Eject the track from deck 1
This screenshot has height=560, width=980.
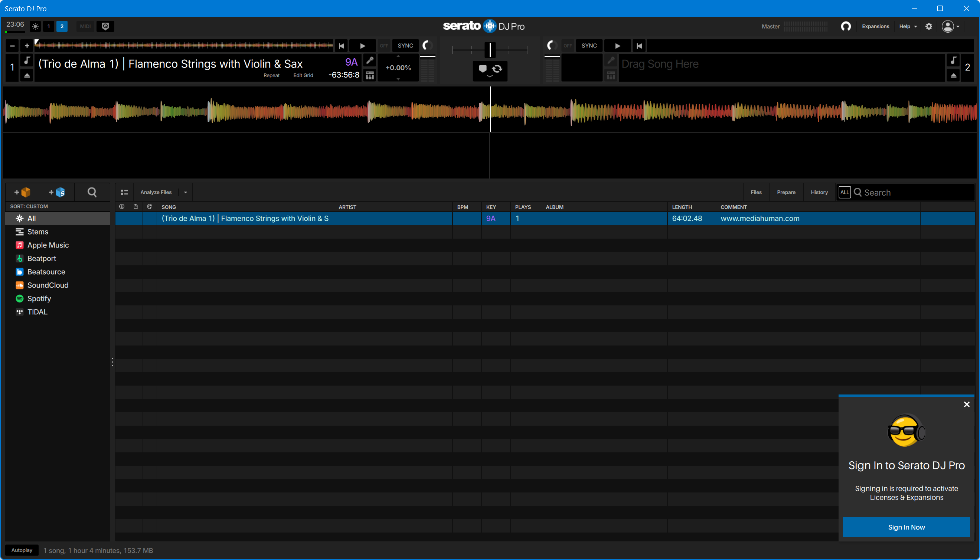pyautogui.click(x=27, y=75)
